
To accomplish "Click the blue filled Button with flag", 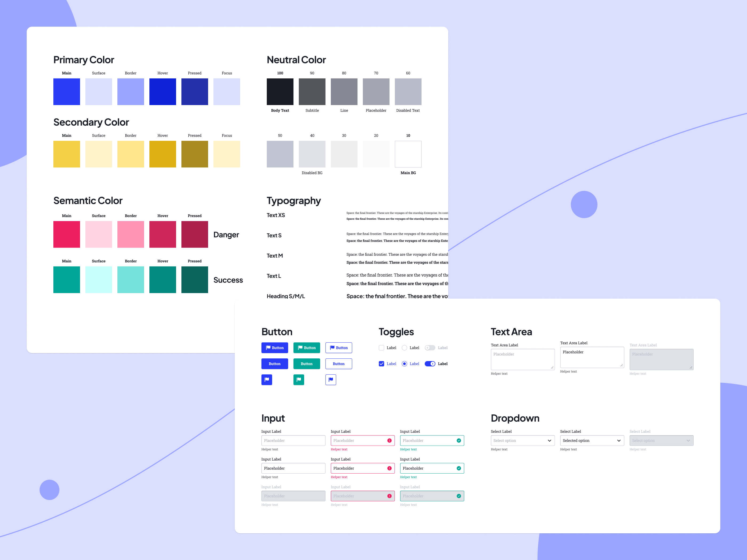I will (x=275, y=348).
